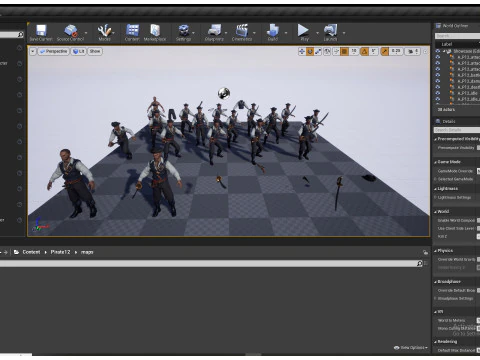Open camera speed setting in viewport
The width and height of the screenshot is (480, 360).
[413, 51]
